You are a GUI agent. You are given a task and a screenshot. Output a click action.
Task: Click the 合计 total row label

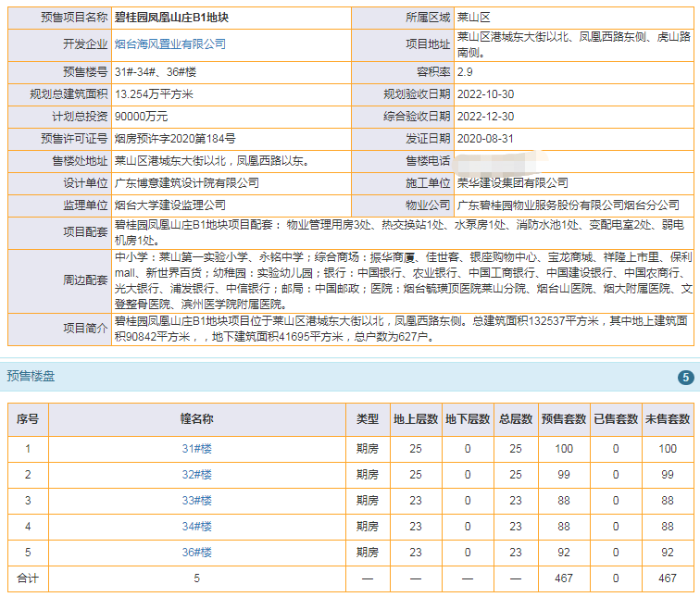coord(28,578)
